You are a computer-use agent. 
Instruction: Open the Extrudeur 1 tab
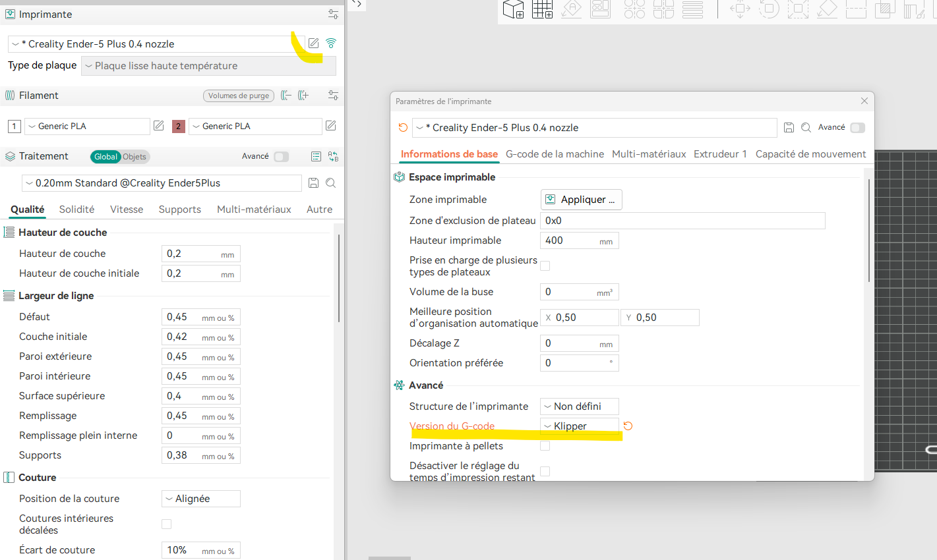click(x=720, y=154)
